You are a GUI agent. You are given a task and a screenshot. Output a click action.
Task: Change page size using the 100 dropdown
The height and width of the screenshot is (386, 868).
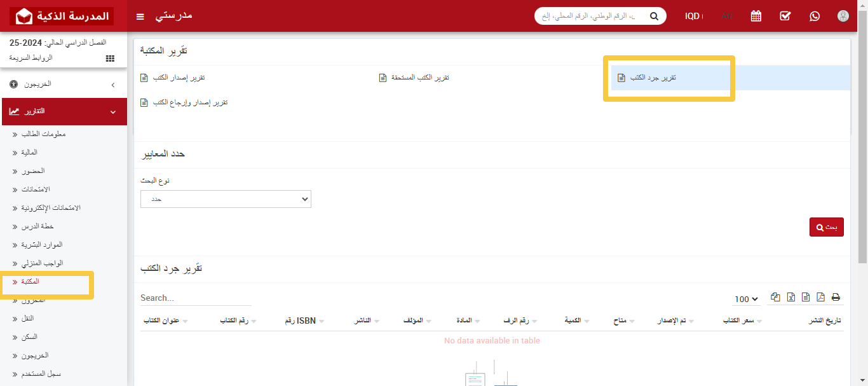(x=745, y=298)
